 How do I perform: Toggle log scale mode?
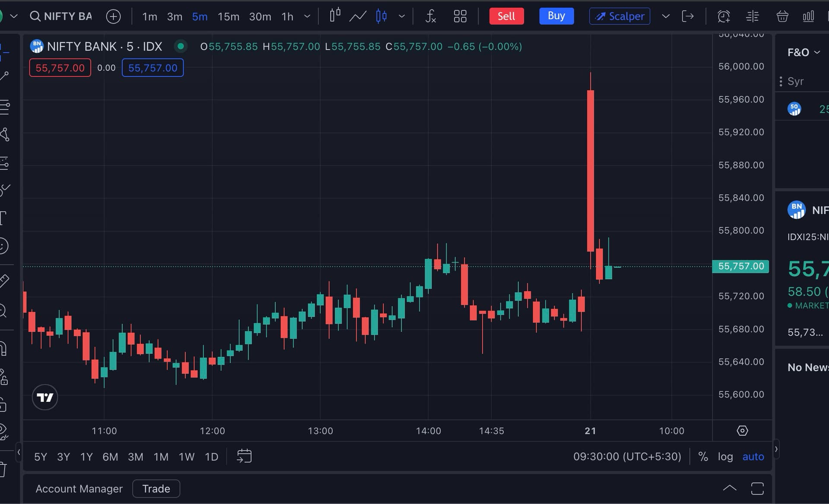point(725,457)
